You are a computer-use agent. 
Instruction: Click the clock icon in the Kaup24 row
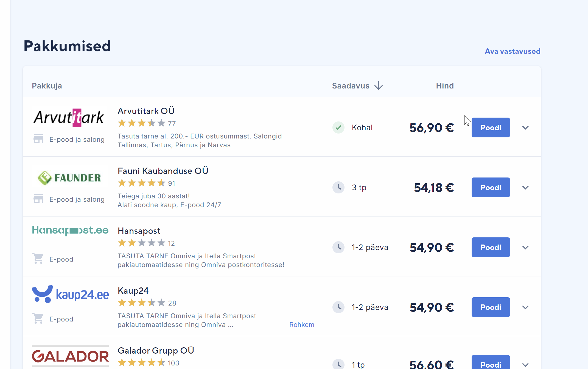(x=338, y=307)
